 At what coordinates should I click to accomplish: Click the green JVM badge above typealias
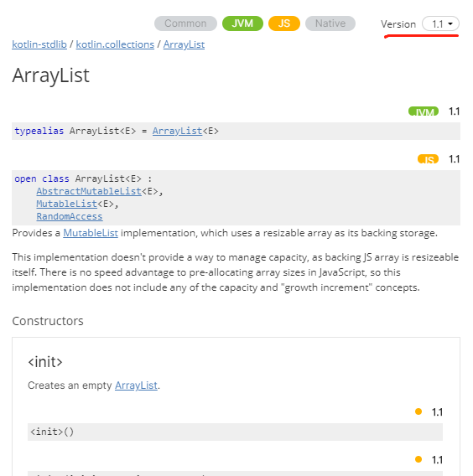424,111
